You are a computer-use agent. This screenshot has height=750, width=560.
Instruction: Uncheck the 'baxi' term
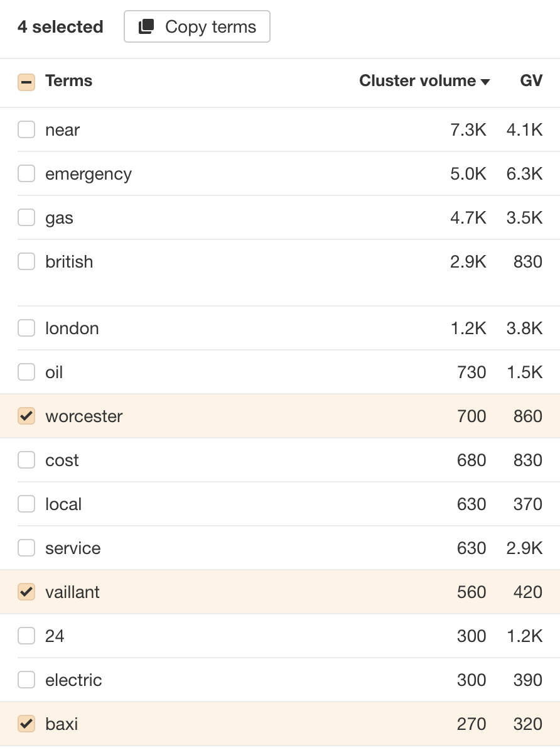(26, 724)
